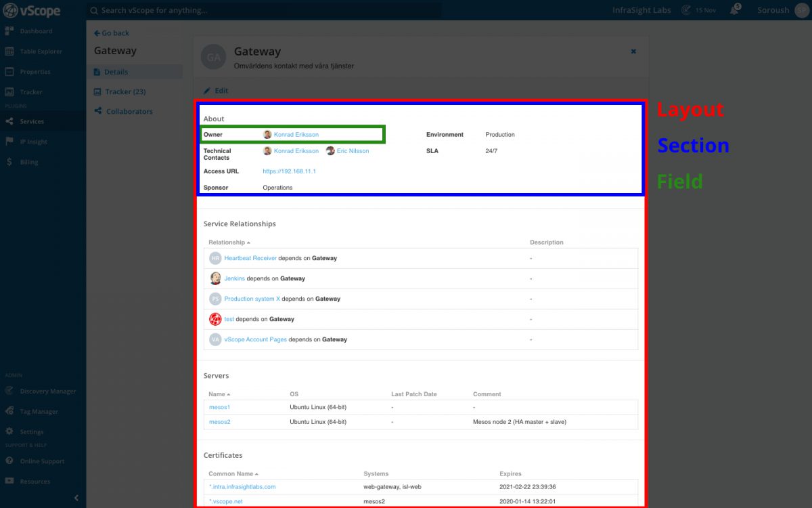
Task: Click the OS column header
Action: (x=294, y=394)
